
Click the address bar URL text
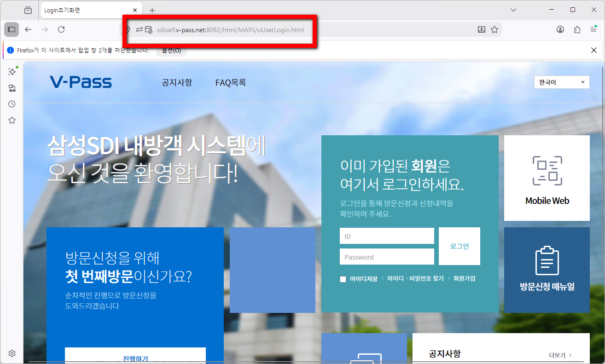[230, 30]
